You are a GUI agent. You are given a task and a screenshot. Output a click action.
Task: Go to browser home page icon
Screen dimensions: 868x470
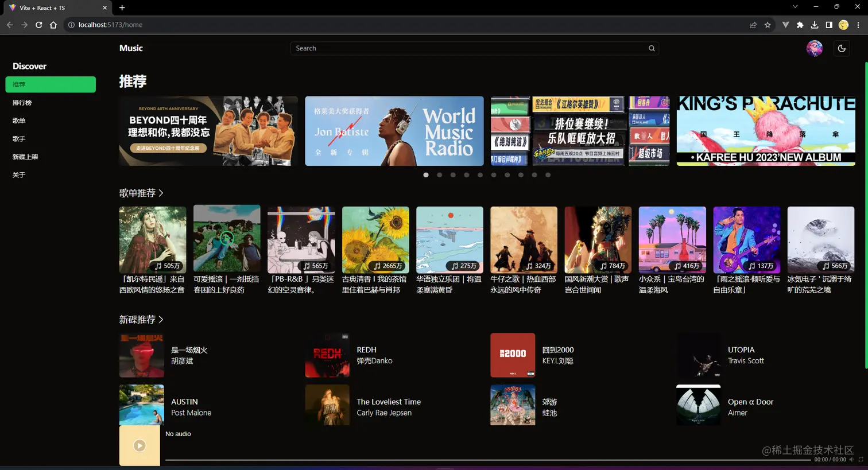(x=53, y=25)
